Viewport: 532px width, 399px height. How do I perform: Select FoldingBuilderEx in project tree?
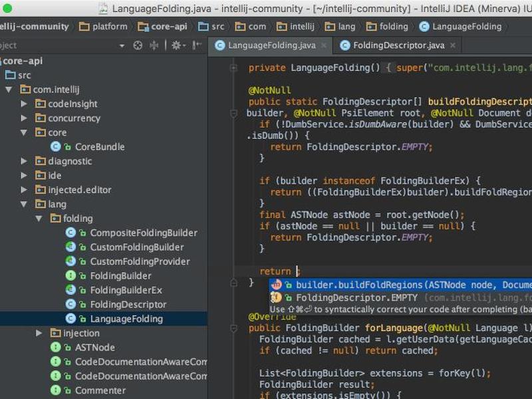[x=126, y=290]
